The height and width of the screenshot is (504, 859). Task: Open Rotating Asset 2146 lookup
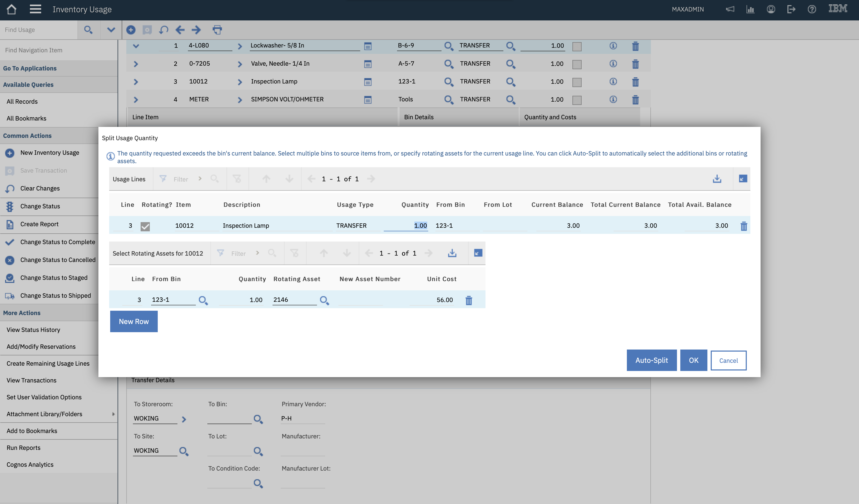coord(324,300)
